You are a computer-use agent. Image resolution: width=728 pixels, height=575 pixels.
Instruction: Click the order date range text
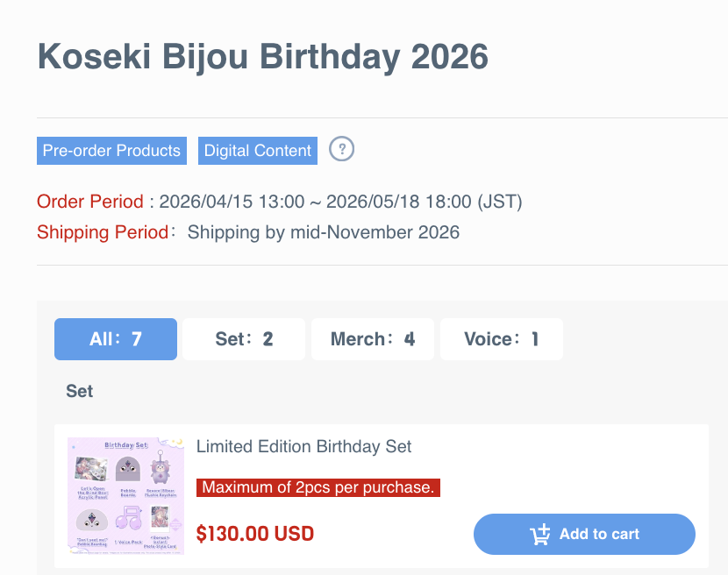tap(340, 202)
